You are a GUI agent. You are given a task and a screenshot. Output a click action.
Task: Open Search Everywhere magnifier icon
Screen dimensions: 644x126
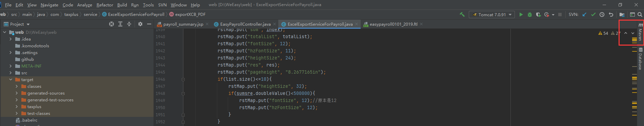click(640, 15)
